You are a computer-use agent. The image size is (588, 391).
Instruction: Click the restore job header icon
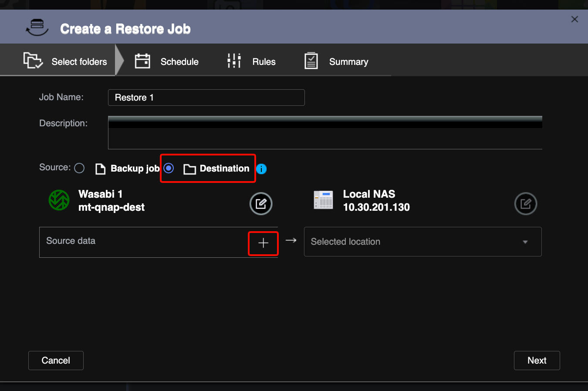(37, 27)
